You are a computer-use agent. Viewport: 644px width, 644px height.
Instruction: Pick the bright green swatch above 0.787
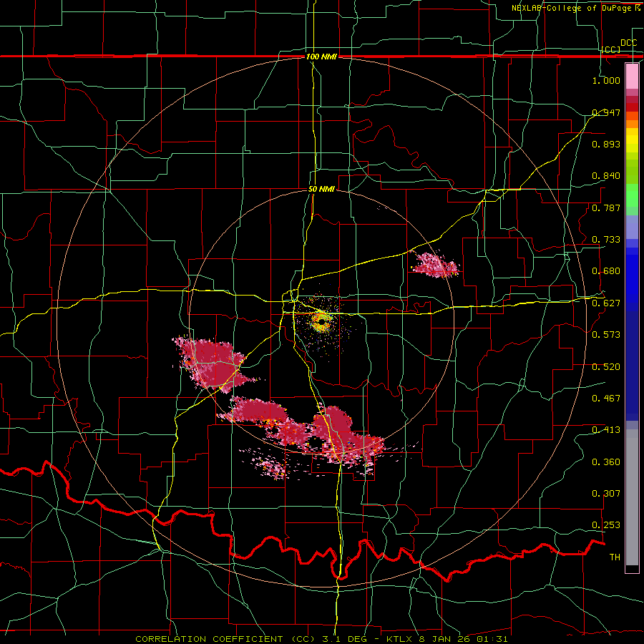point(632,195)
